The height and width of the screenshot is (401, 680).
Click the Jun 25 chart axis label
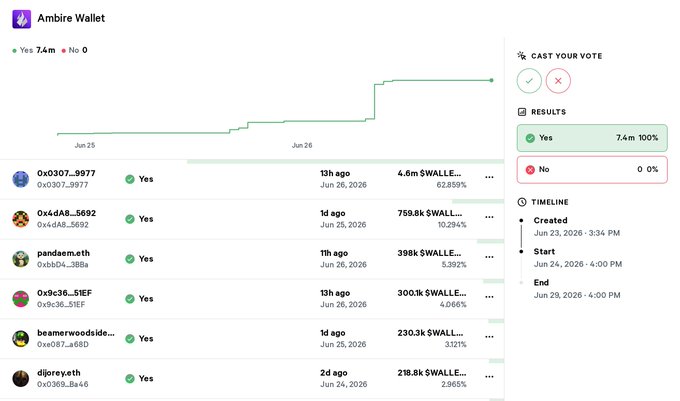[x=85, y=145]
